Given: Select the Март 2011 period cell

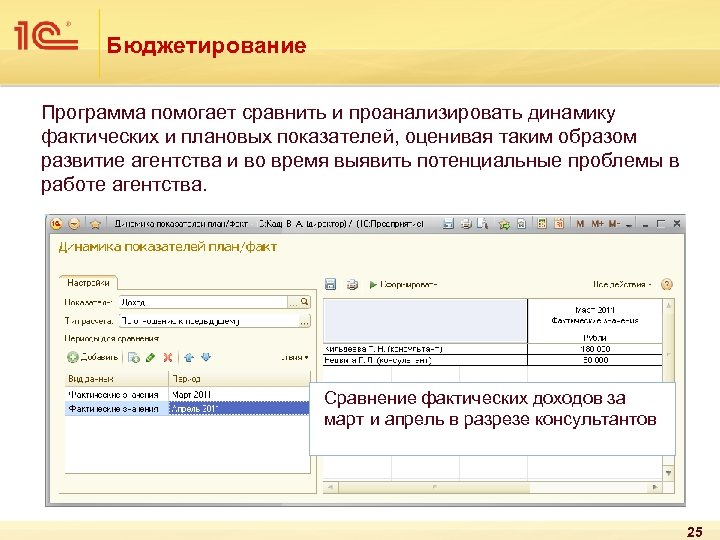Looking at the screenshot, I should pos(240,394).
